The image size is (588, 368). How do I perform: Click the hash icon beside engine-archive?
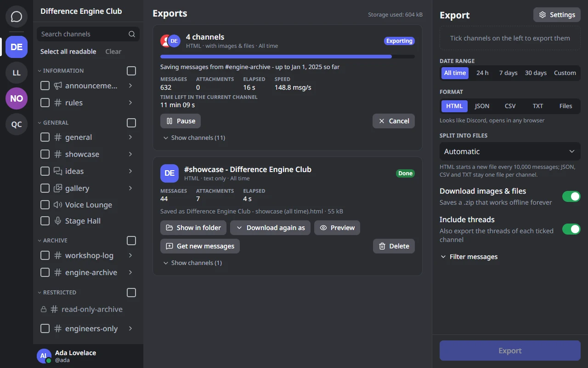pyautogui.click(x=58, y=272)
